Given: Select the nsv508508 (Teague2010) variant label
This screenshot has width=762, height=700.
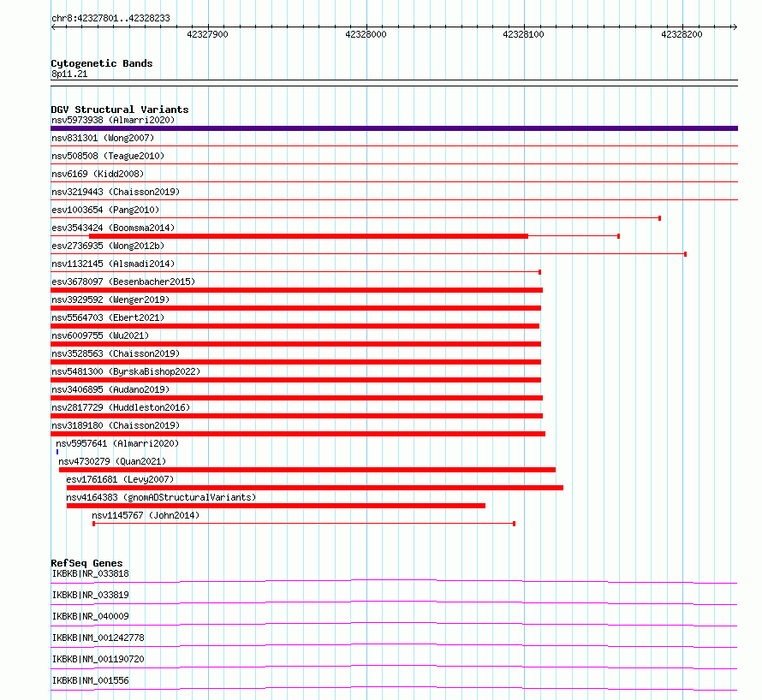Looking at the screenshot, I should point(108,156).
